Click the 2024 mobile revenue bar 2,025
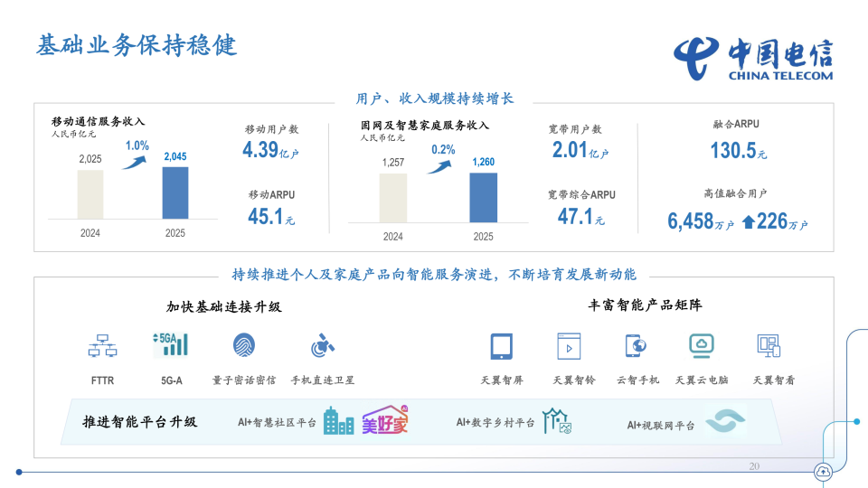Image resolution: width=868 pixels, height=488 pixels. click(90, 195)
